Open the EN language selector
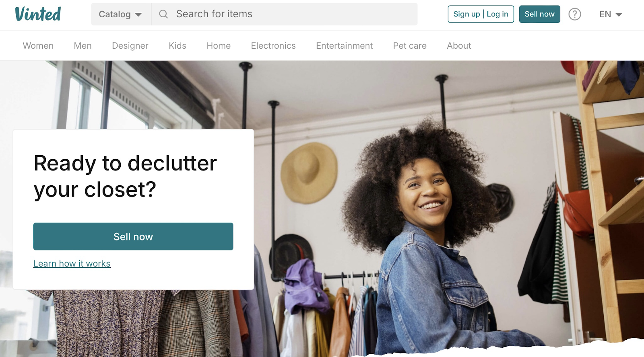Screen dimensions: 644x357 click(x=611, y=14)
